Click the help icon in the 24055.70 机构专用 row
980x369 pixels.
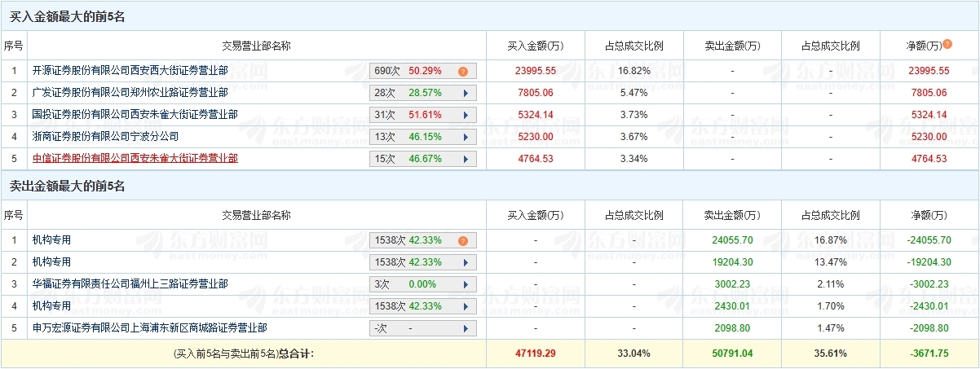[x=462, y=241]
